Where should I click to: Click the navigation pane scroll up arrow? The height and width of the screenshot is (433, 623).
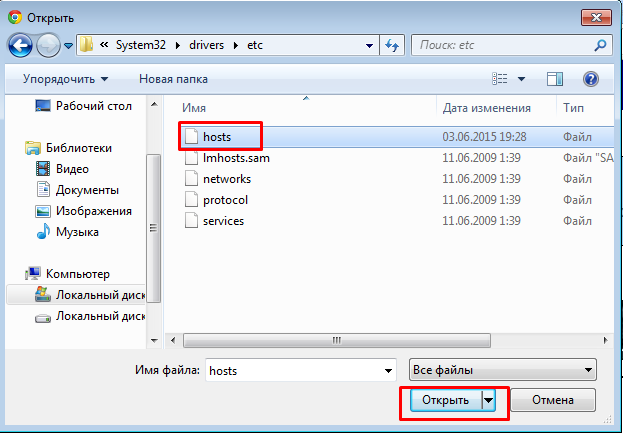click(x=154, y=105)
